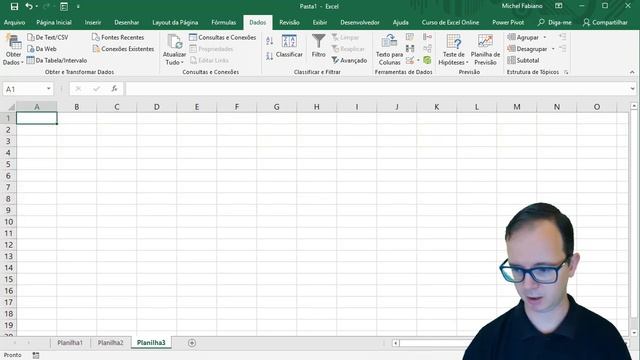Toggle the Filtro funnel

tap(318, 46)
